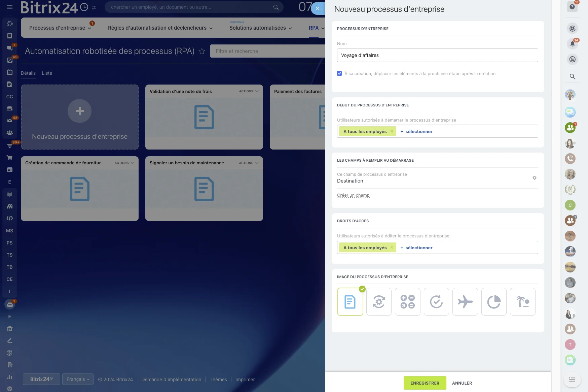This screenshot has width=588, height=392.
Task: Open the help question mark icon
Action: pyautogui.click(x=572, y=7)
